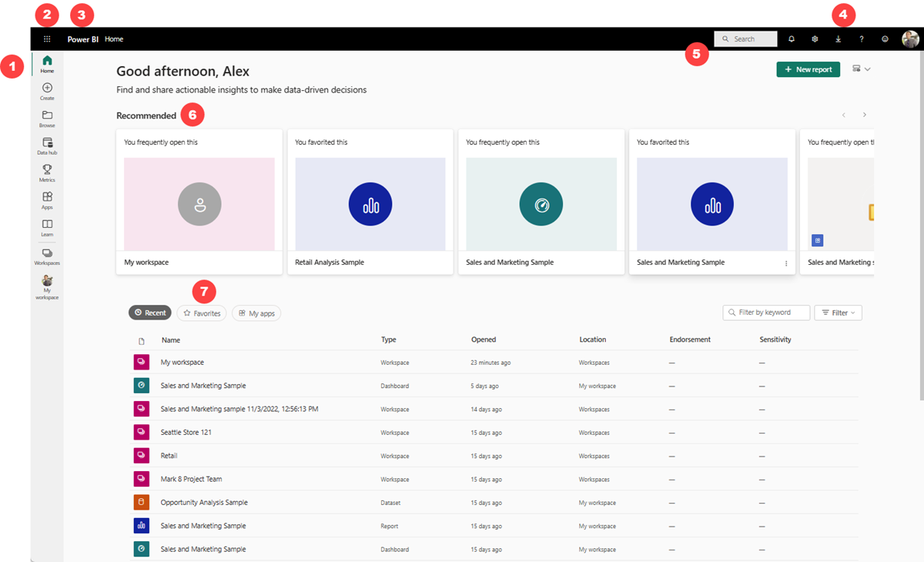The image size is (924, 562).
Task: Show more recommended items with the right arrow
Action: (865, 115)
